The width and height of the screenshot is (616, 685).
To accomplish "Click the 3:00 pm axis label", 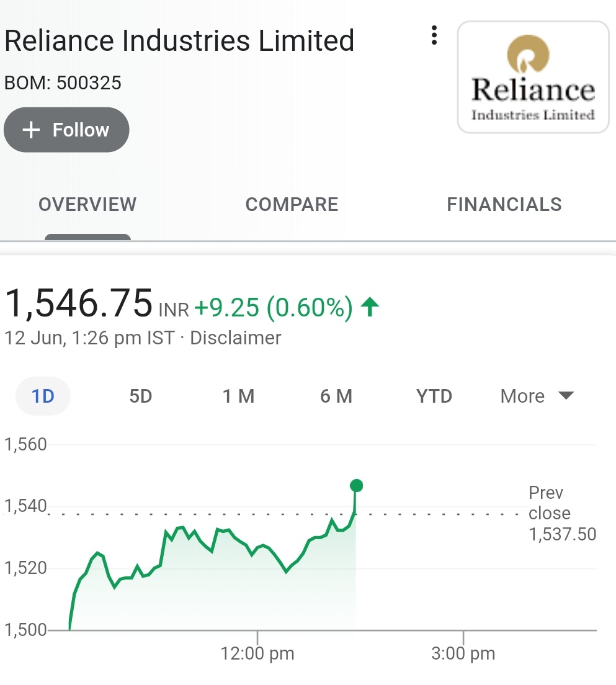I will click(463, 653).
